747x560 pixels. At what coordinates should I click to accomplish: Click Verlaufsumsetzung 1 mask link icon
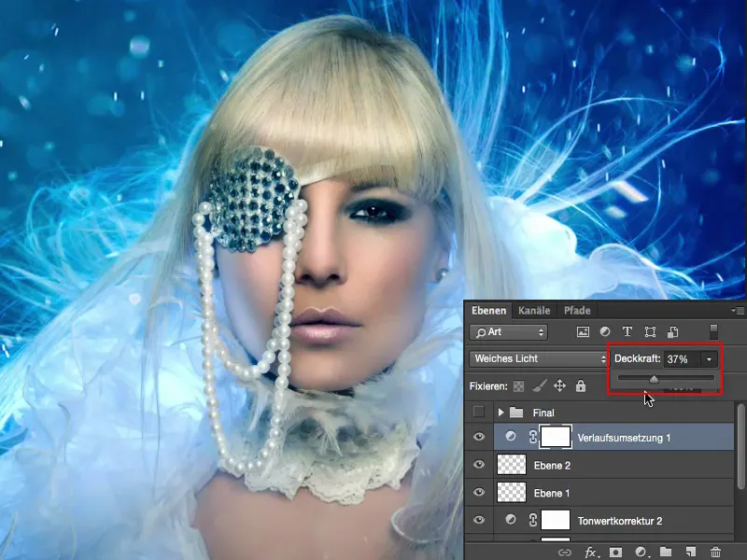pos(532,437)
